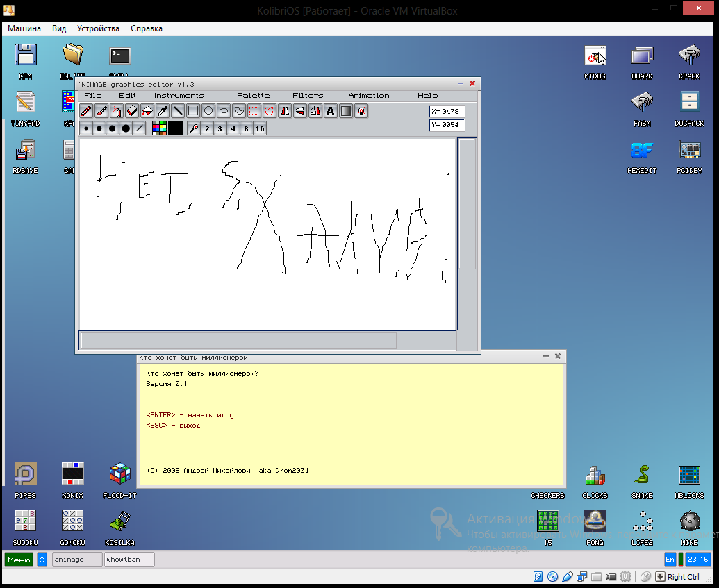Open the File menu in ANIMAGE
The height and width of the screenshot is (588, 719).
click(x=92, y=95)
